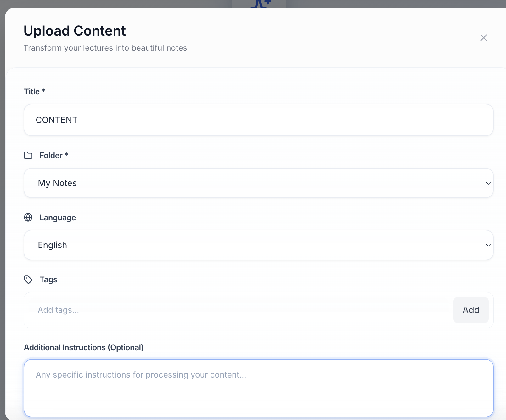
Task: Open the Folder dropdown showing My Notes
Action: coord(259,183)
